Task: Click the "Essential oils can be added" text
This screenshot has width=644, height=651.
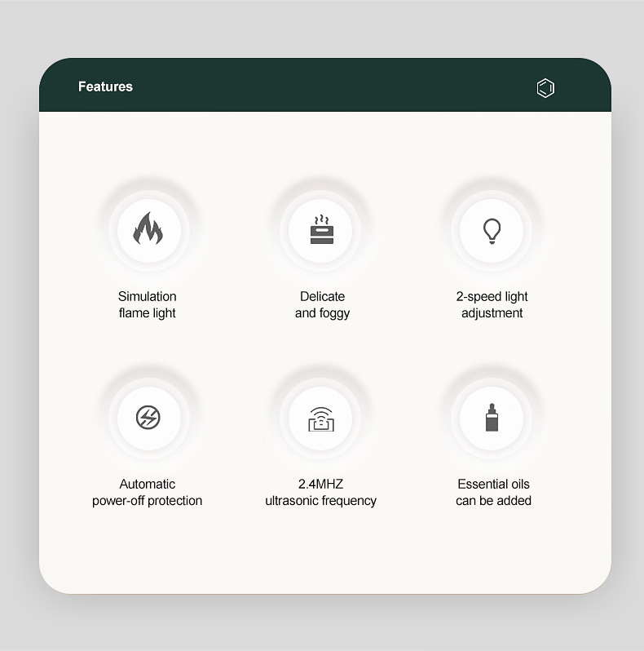Action: click(493, 492)
